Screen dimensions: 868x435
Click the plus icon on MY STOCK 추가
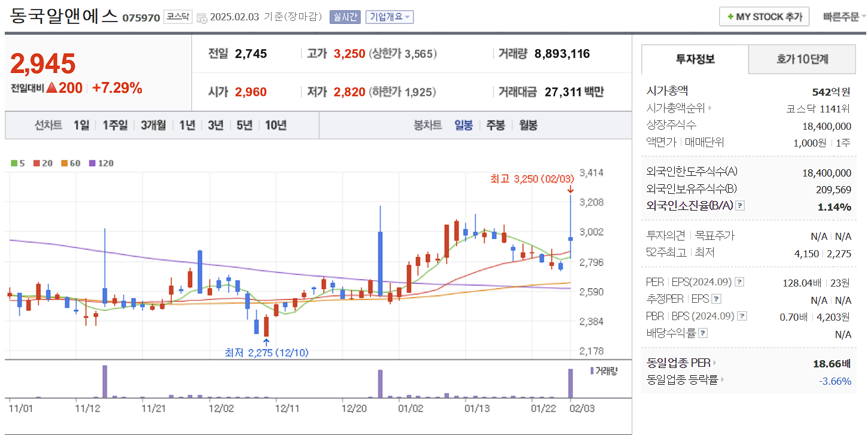(731, 17)
